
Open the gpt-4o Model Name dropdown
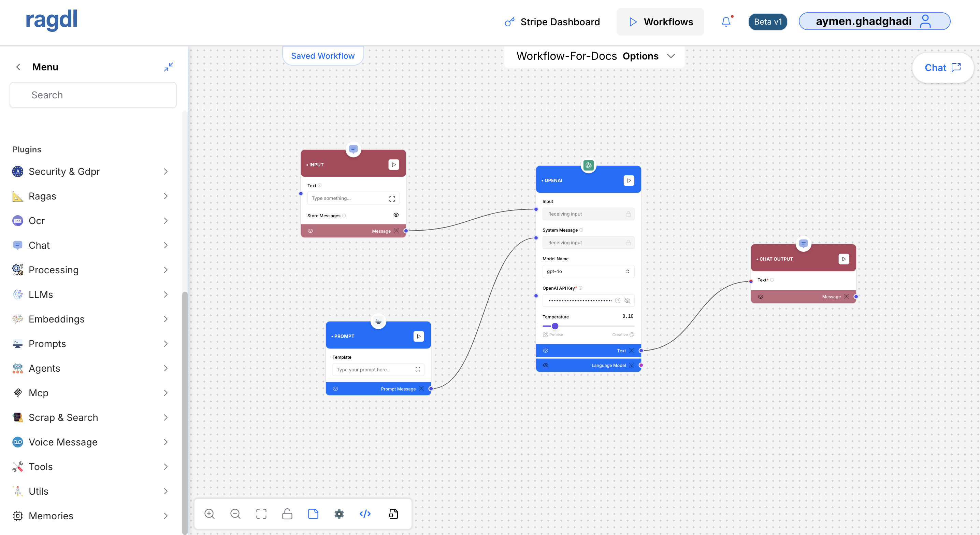588,271
